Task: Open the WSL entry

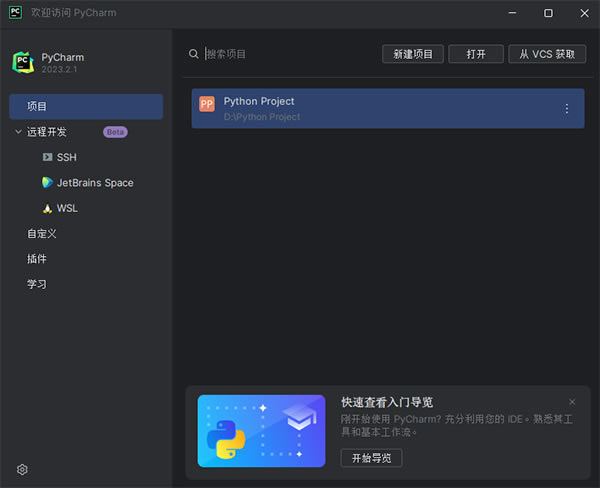Action: click(67, 208)
